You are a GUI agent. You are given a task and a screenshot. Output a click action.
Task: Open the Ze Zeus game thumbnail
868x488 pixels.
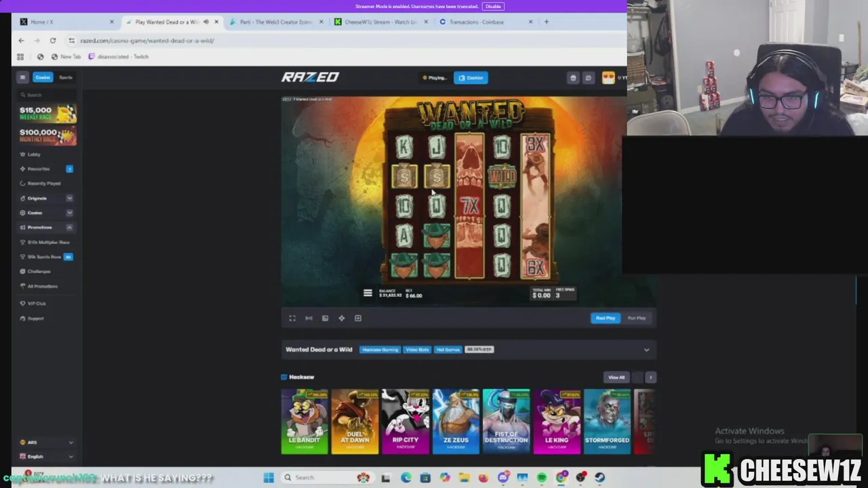[x=456, y=421]
